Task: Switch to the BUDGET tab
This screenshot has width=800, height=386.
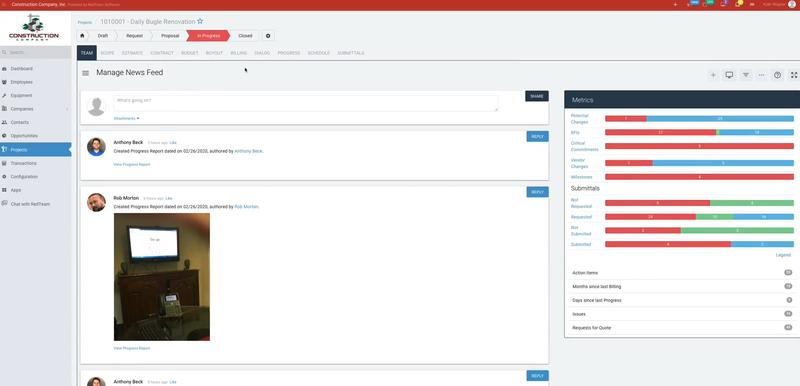Action: pyautogui.click(x=190, y=53)
